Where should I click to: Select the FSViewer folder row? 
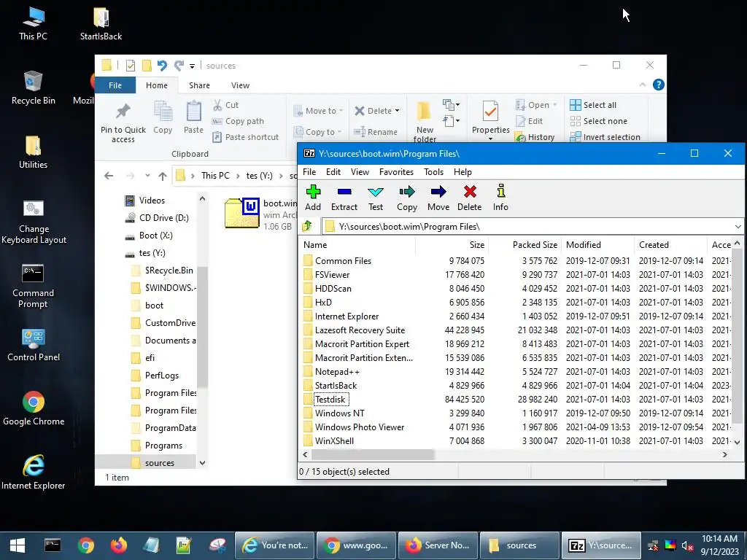[516, 275]
